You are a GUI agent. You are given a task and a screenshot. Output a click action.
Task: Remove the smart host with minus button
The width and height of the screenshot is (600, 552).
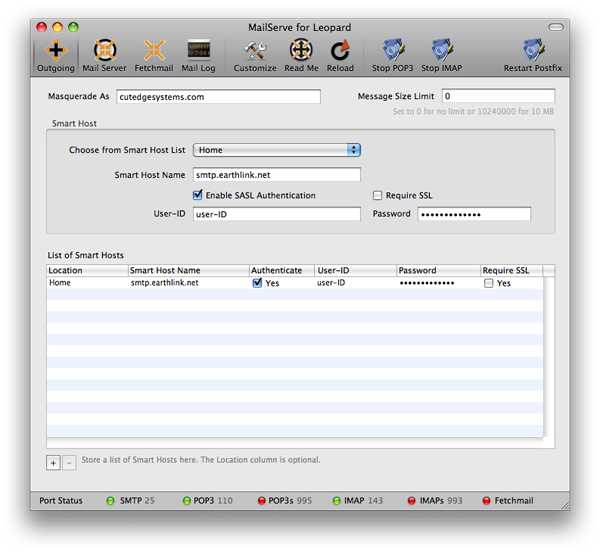pyautogui.click(x=69, y=462)
